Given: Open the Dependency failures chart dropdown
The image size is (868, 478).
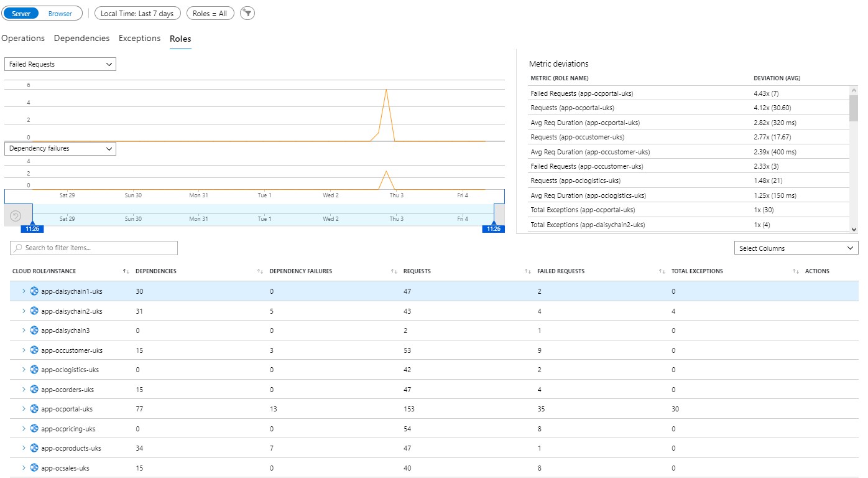Looking at the screenshot, I should tap(60, 149).
